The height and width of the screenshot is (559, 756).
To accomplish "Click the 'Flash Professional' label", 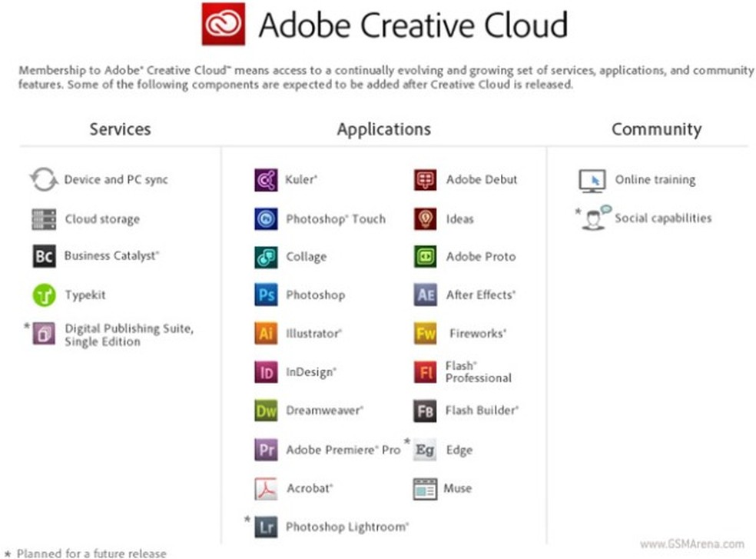I will [x=479, y=371].
